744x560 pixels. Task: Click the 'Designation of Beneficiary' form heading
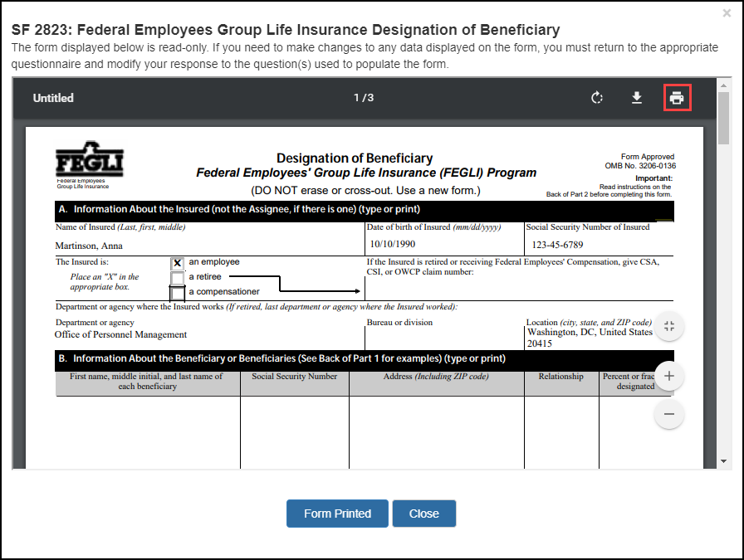click(355, 158)
